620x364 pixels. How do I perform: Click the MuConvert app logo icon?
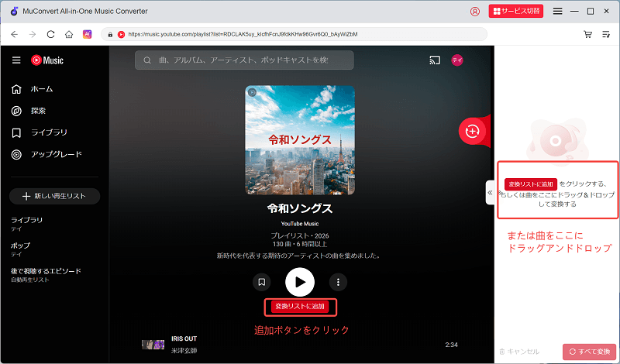point(14,11)
